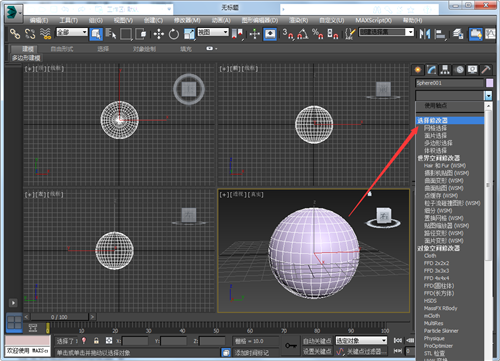Open the Utilities command panel tab
500x361 pixels.
pos(486,70)
